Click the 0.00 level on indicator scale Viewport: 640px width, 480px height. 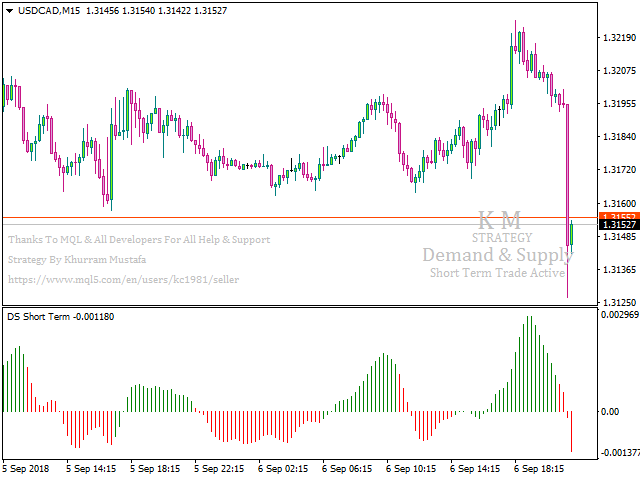608,411
